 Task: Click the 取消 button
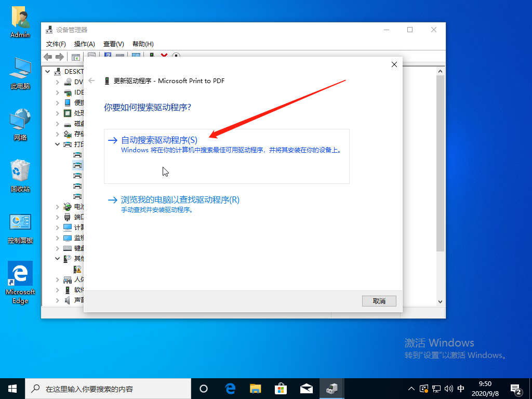[x=379, y=301]
